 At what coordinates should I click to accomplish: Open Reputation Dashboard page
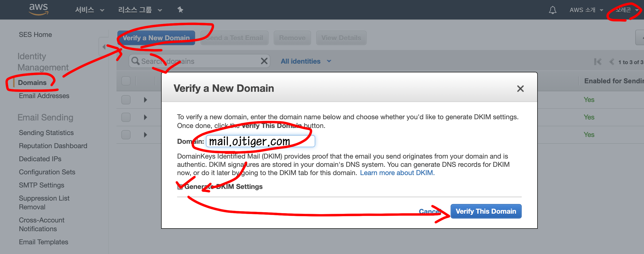click(x=53, y=146)
